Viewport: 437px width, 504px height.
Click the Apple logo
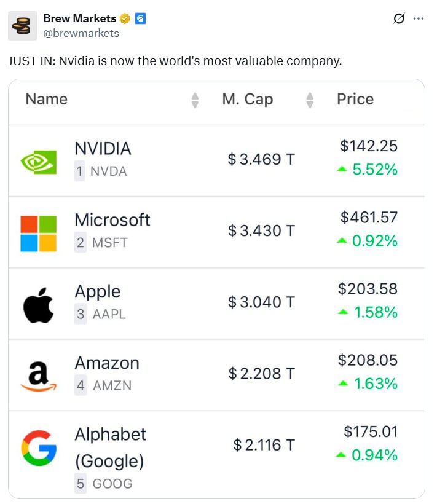point(39,305)
